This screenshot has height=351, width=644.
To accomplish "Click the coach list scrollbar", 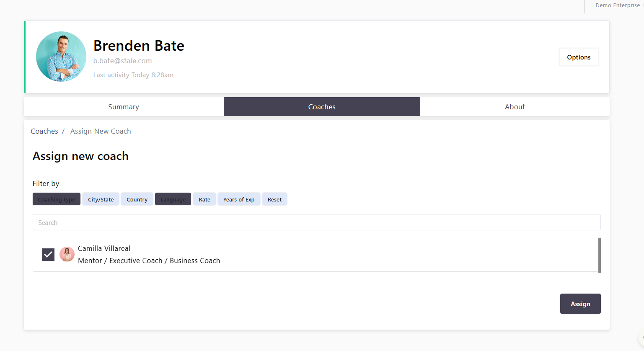I will (599, 255).
